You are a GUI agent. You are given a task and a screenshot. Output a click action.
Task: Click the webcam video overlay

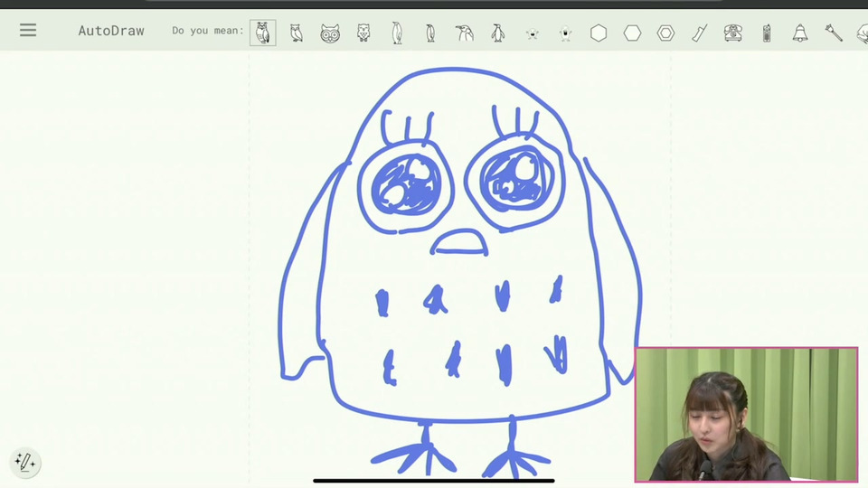(746, 415)
